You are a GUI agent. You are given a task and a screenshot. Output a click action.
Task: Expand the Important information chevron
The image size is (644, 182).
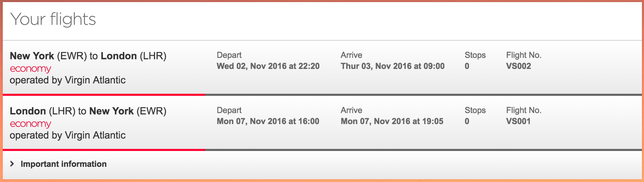(12, 164)
